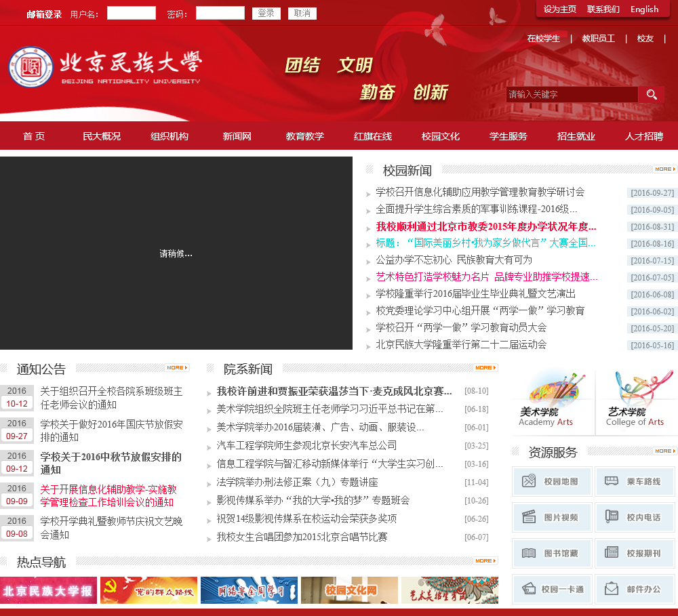This screenshot has width=678, height=616.
Task: Open notice 学校关于2016中秋节放假安排的通知
Action: click(x=111, y=463)
